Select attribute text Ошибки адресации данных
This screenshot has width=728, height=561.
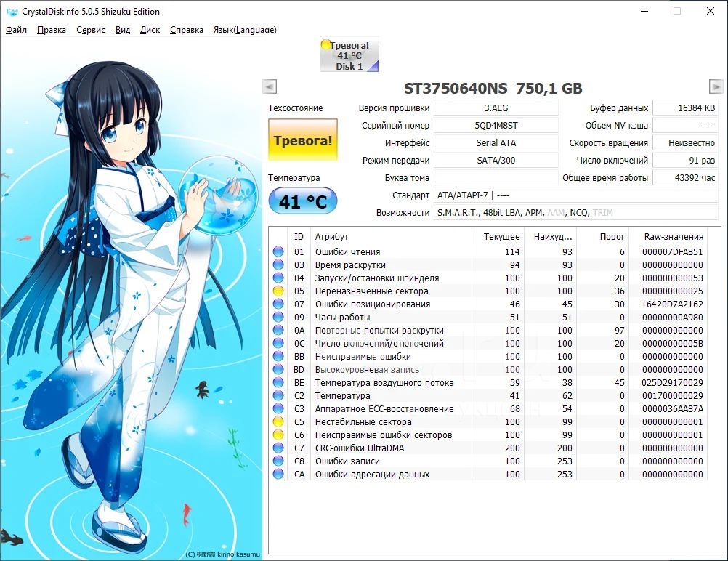coord(372,474)
